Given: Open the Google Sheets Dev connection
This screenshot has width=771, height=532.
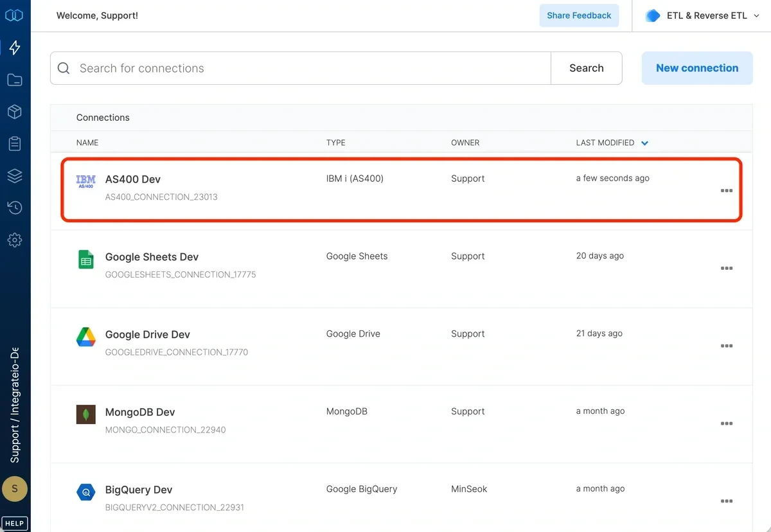Looking at the screenshot, I should pos(152,257).
